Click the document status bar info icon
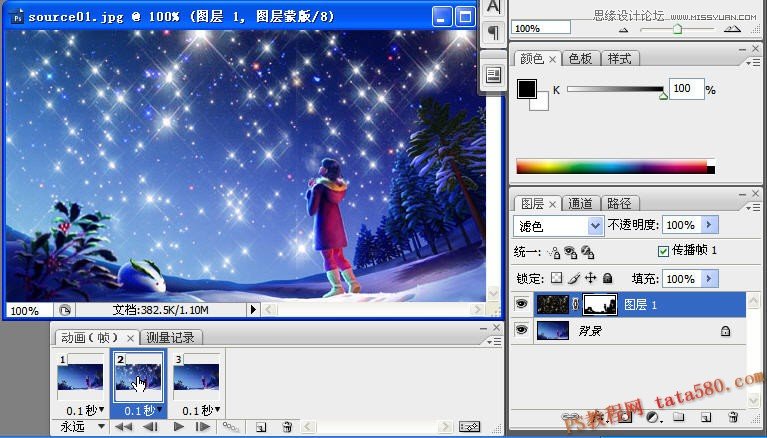Image resolution: width=767 pixels, height=438 pixels. (65, 310)
